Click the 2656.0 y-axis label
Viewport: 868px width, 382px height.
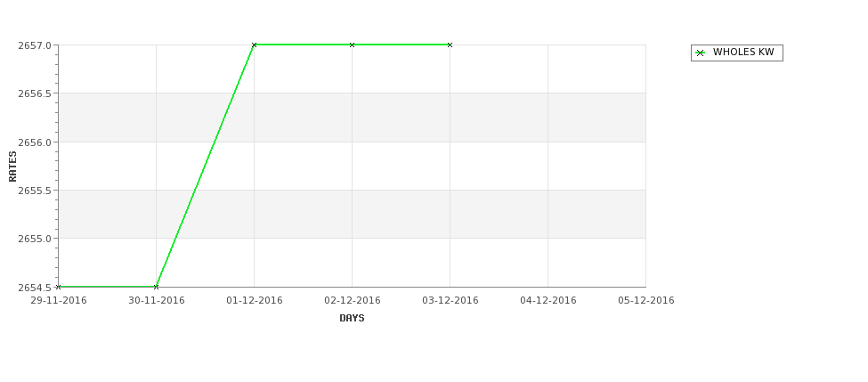tap(35, 142)
